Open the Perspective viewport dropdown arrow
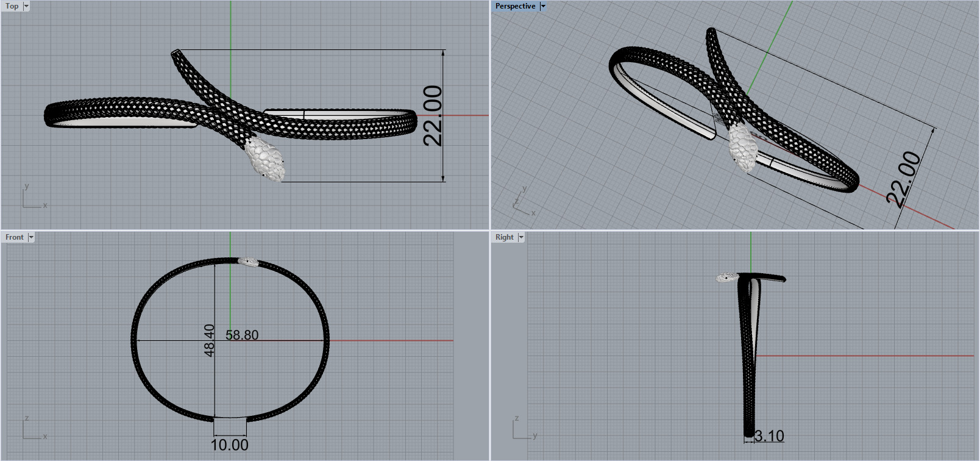980x461 pixels. pos(543,6)
